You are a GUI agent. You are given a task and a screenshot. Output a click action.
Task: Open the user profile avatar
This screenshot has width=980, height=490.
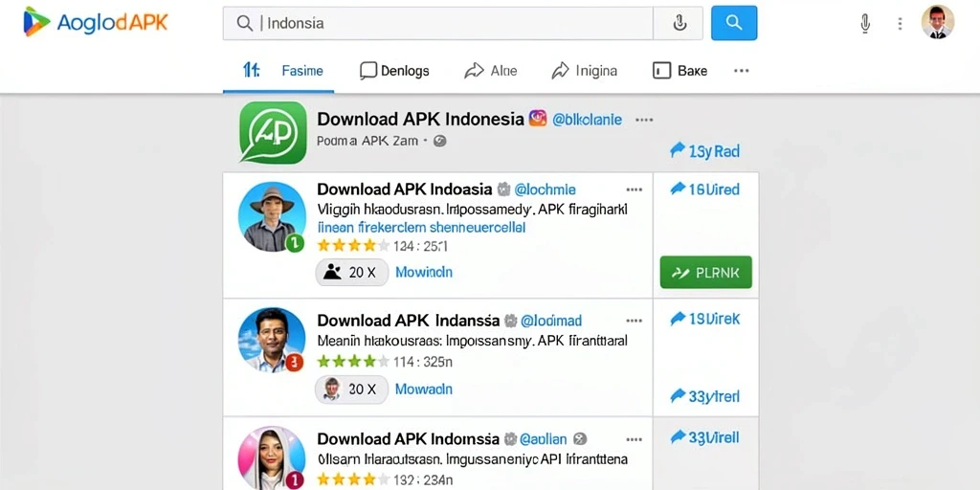point(938,22)
